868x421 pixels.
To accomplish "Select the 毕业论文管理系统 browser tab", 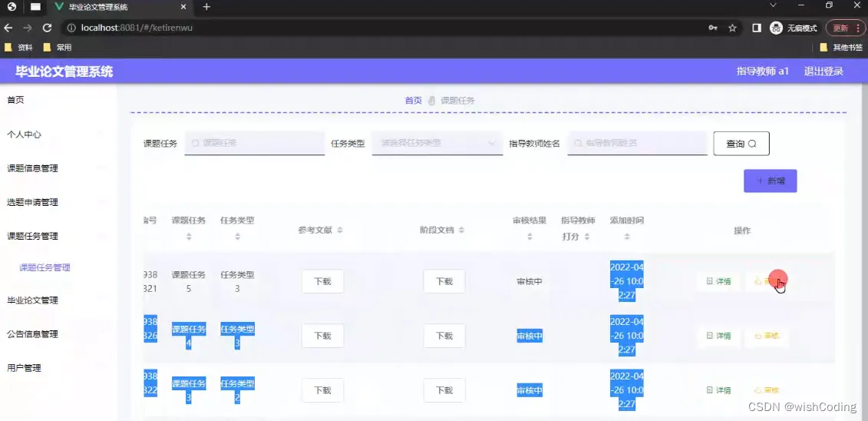I will tap(122, 7).
